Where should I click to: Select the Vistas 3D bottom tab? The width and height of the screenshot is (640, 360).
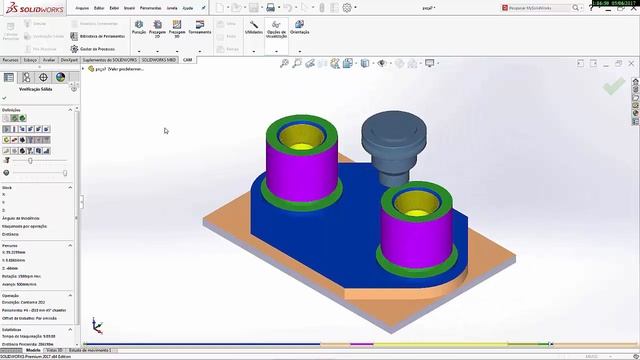pyautogui.click(x=54, y=350)
